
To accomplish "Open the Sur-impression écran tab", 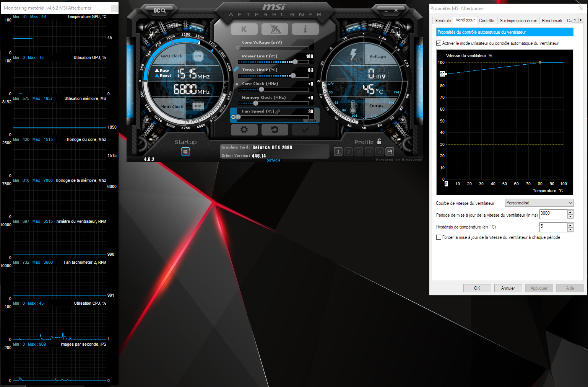I will (518, 21).
